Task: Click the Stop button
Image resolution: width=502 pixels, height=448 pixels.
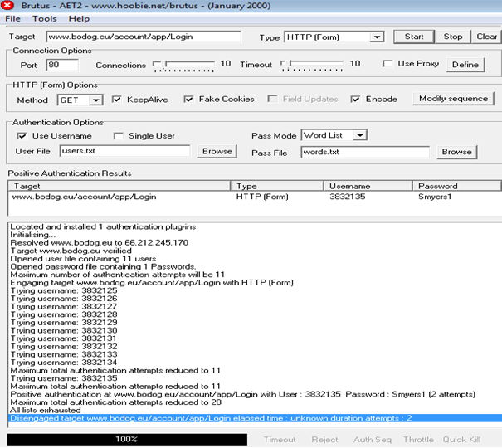Action: pos(453,37)
